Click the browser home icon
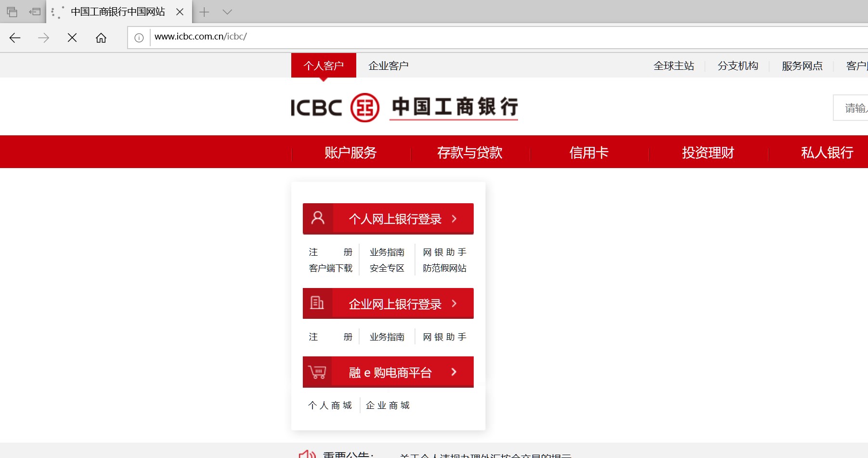 (101, 37)
